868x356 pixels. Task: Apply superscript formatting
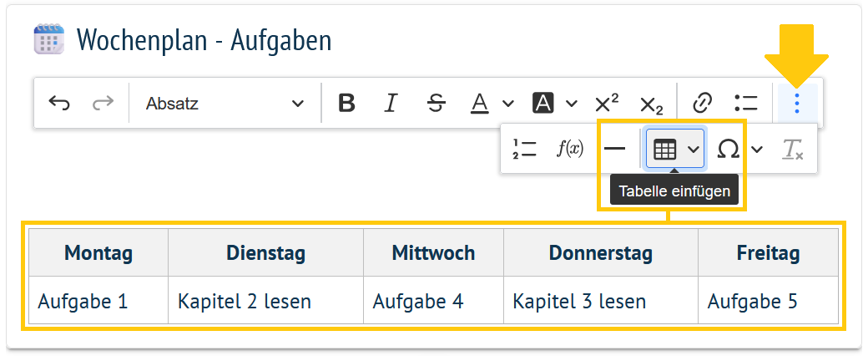click(x=607, y=104)
